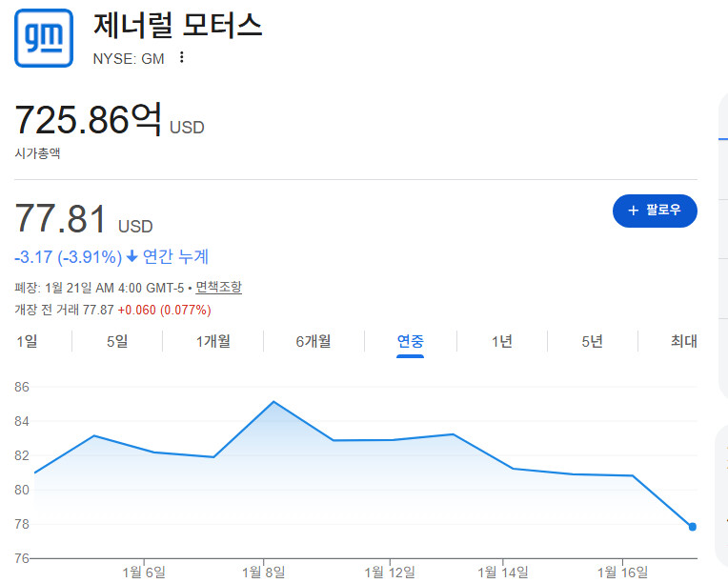Click the down arrow next to 연간 누계
Viewport: 728px width, 583px height.
click(x=131, y=255)
